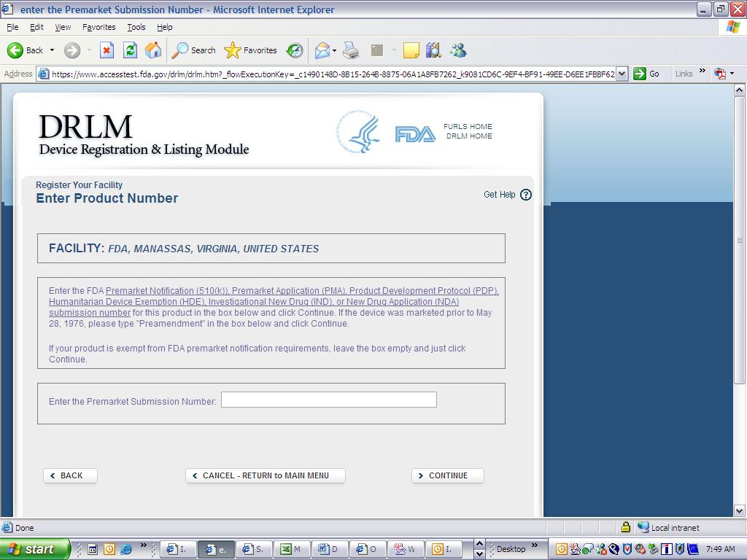Stop loading with the red X icon
Screen dimensions: 747x560
(x=107, y=50)
